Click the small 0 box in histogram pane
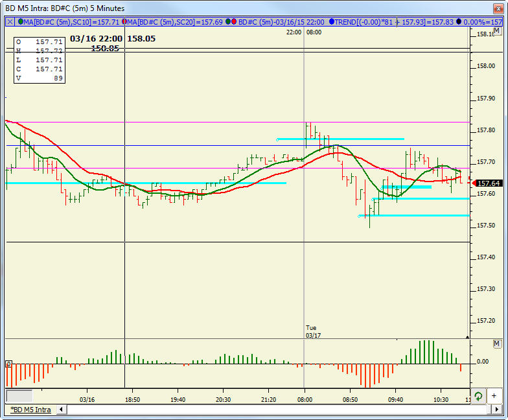The height and width of the screenshot is (420, 508). pos(9,364)
